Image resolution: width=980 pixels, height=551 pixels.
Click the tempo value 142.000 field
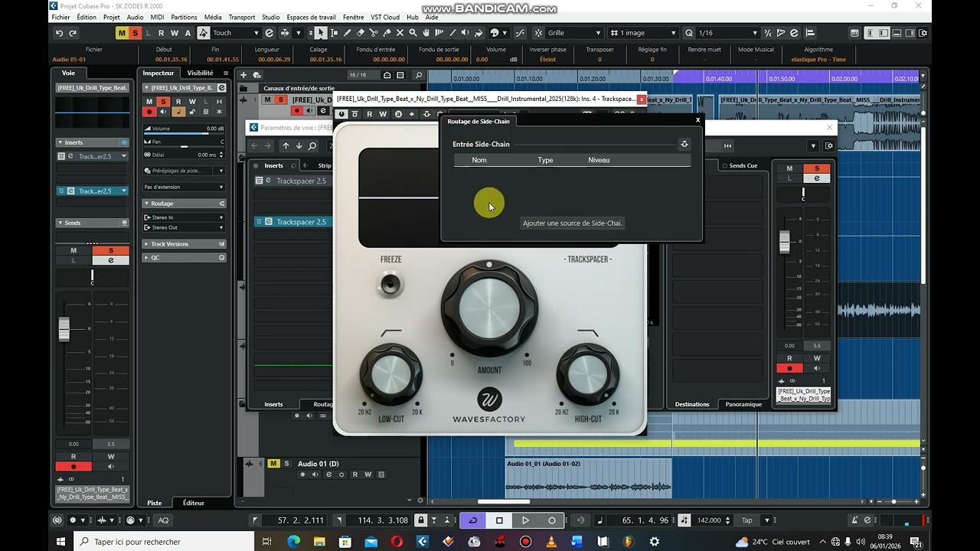coord(710,520)
